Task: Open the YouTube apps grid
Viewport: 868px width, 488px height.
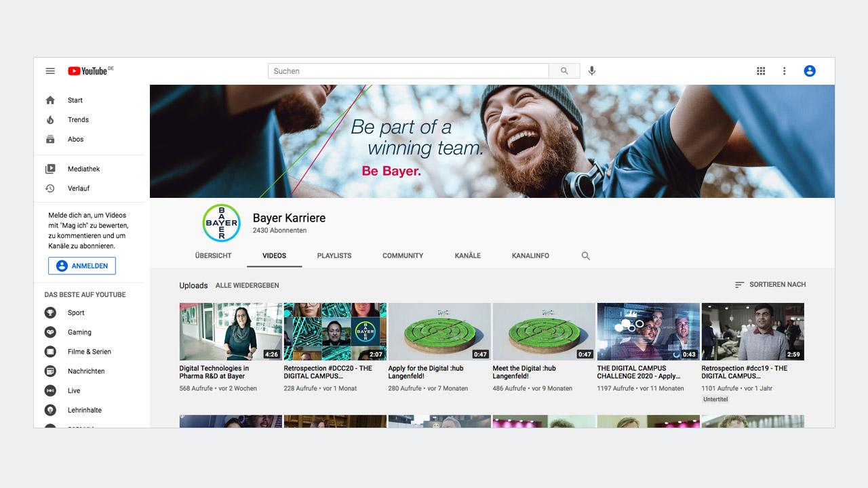Action: click(x=761, y=71)
